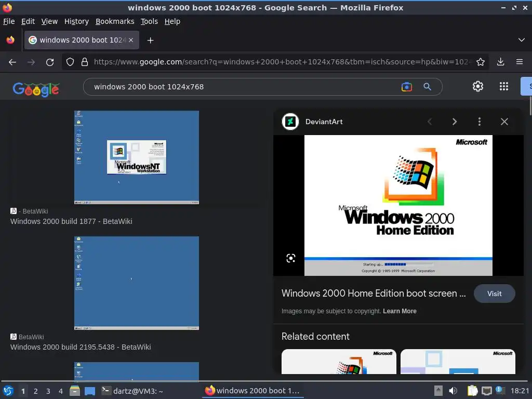Viewport: 532px width, 399px height.
Task: Click the Google logo
Action: (36, 89)
